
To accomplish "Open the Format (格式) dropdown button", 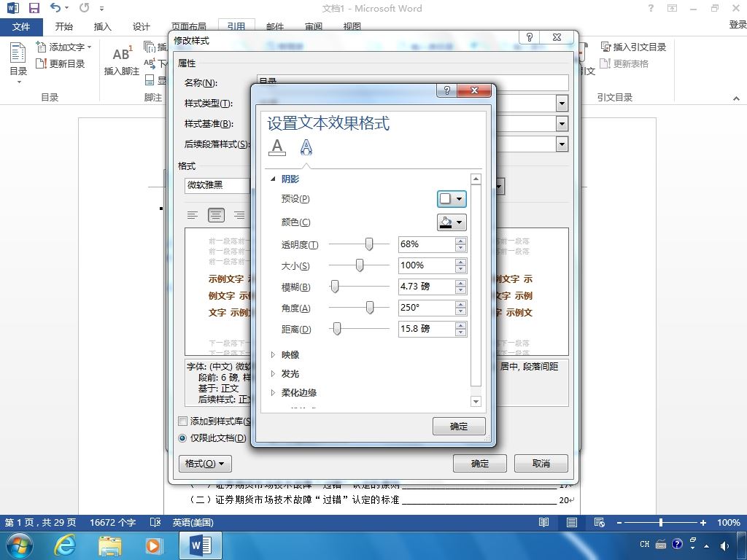I will 205,463.
